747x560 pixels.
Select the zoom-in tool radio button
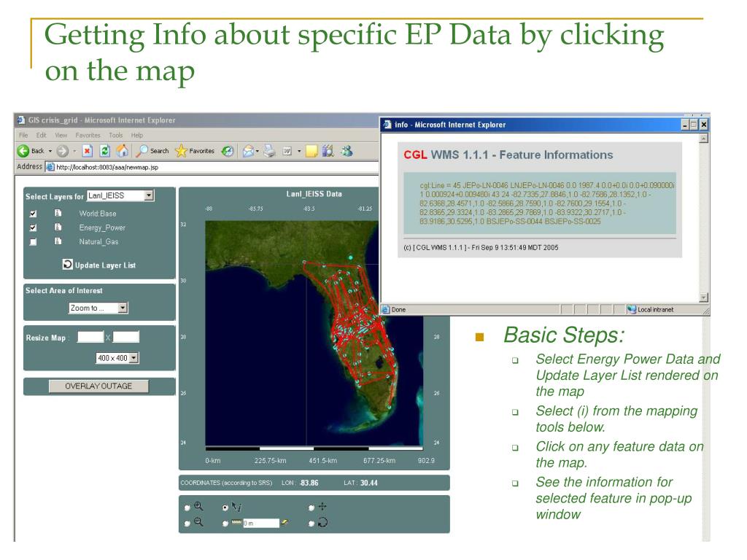[x=187, y=508]
